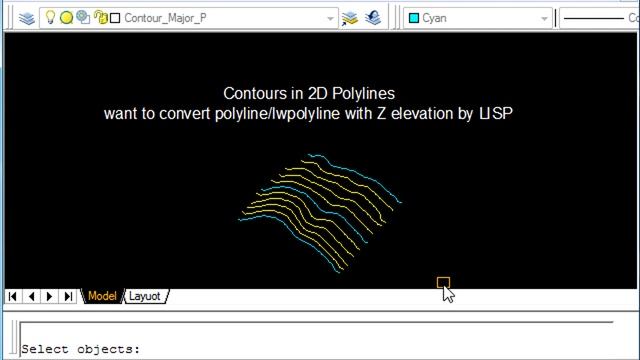The width and height of the screenshot is (640, 360).
Task: Click the Cyan color swatch
Action: click(x=414, y=18)
